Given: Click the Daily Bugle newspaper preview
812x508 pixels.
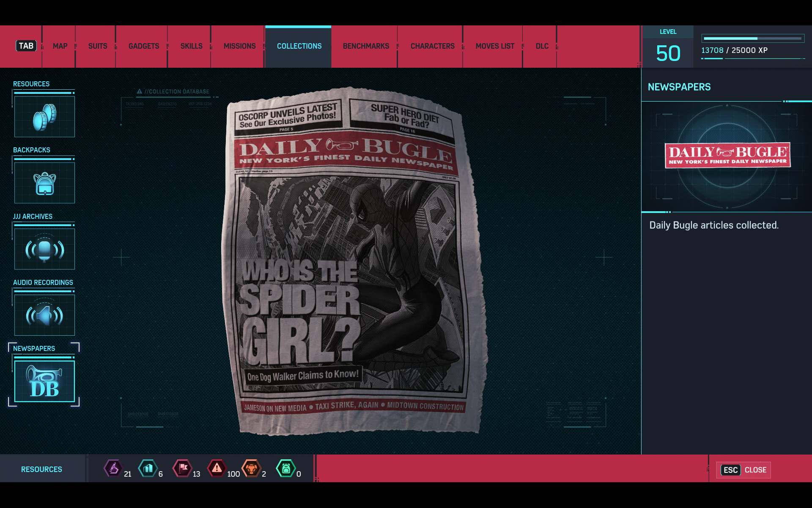Looking at the screenshot, I should (x=354, y=261).
